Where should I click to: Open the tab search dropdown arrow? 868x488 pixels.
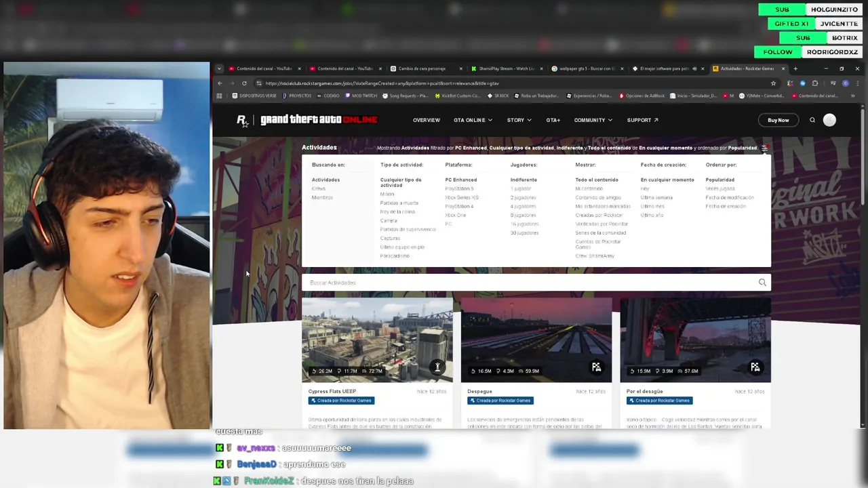(219, 68)
